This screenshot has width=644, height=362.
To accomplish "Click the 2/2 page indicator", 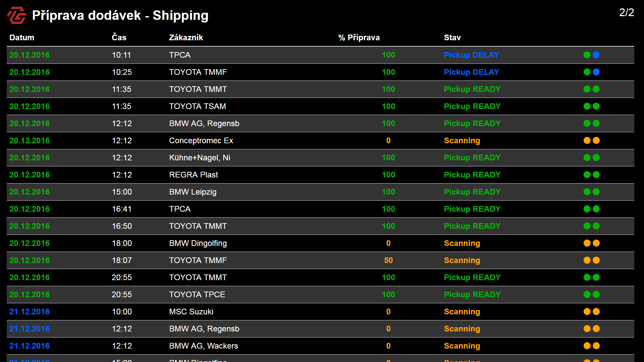I will click(x=627, y=12).
